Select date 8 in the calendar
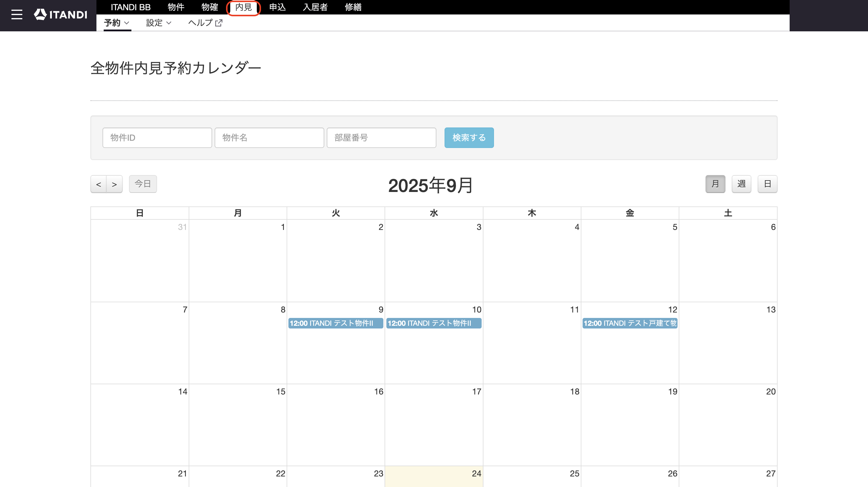 point(283,310)
